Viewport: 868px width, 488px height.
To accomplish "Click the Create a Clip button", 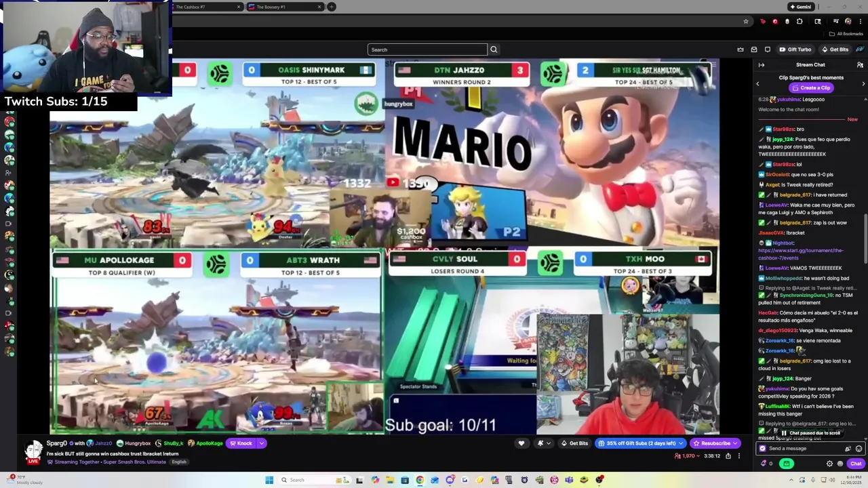I will click(x=810, y=88).
